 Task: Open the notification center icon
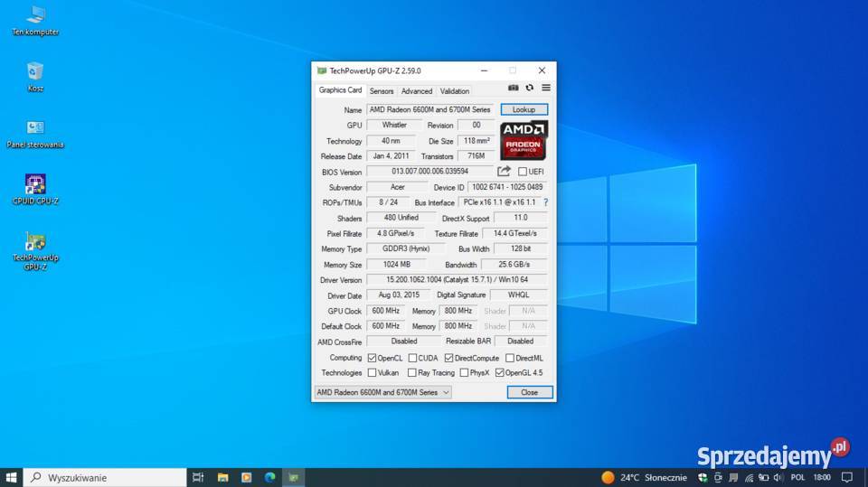click(847, 478)
